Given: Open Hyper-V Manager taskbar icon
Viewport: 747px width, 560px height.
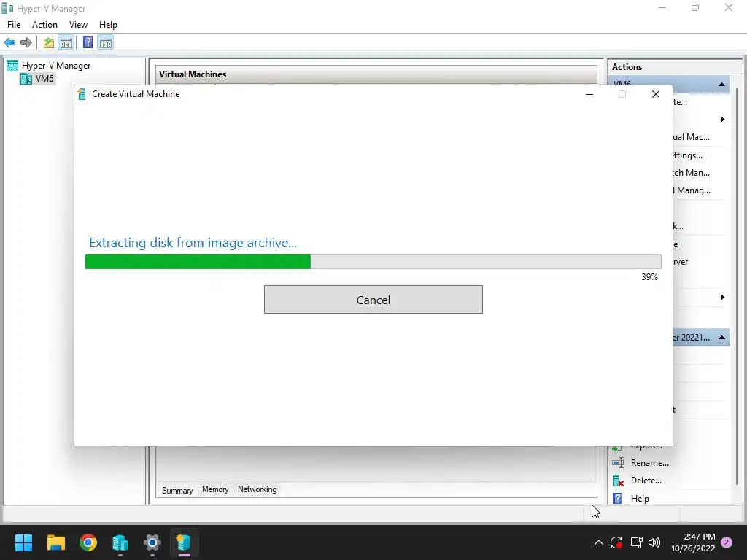Looking at the screenshot, I should [120, 542].
